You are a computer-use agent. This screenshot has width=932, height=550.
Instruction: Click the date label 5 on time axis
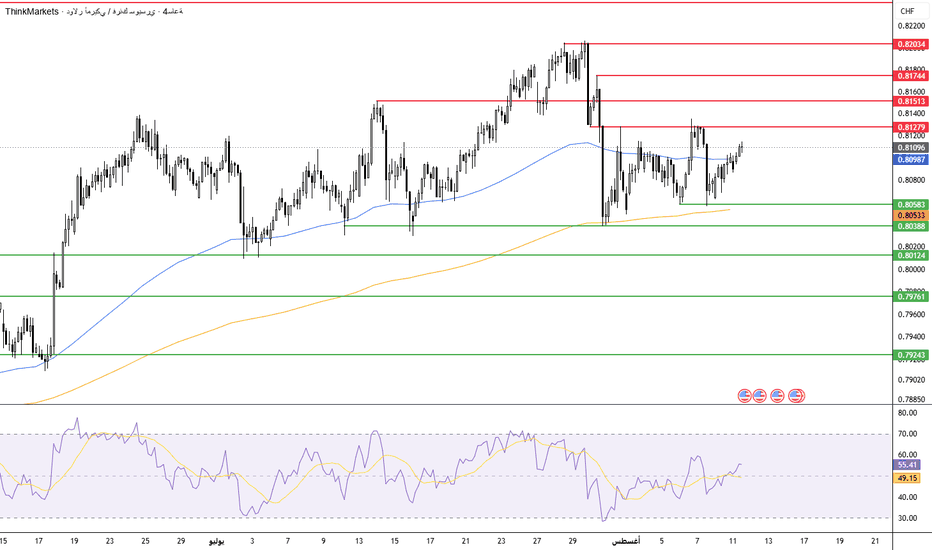pos(662,541)
